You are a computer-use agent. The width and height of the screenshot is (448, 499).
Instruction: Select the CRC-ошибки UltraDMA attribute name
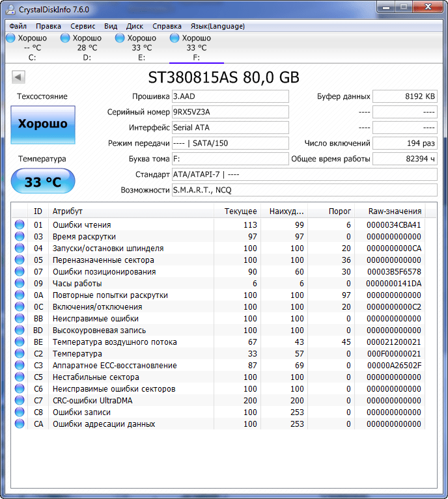92,401
